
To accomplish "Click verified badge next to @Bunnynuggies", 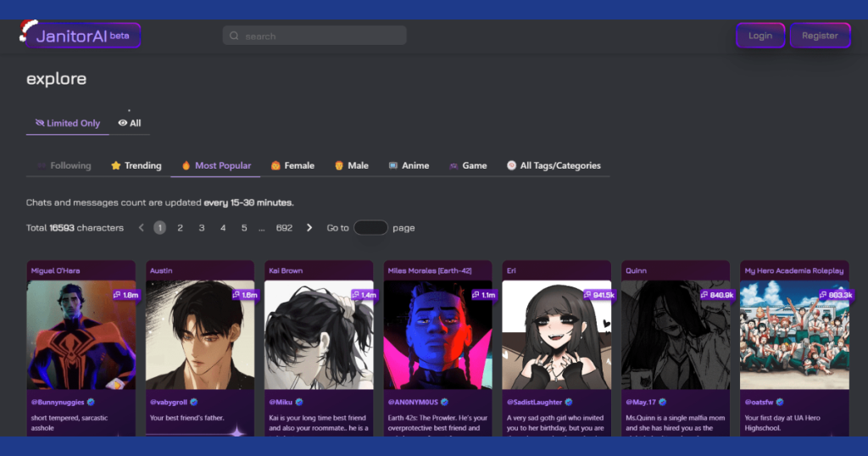I will [x=92, y=402].
